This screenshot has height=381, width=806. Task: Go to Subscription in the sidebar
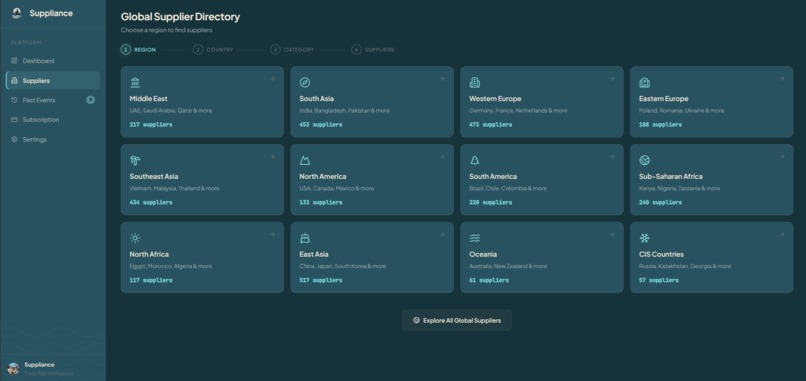[x=53, y=120]
